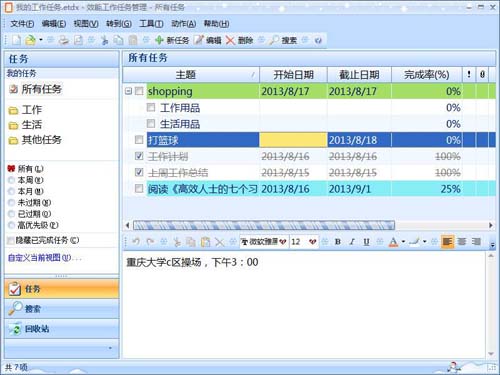500x375 pixels.
Task: Open the 工具(T) menu
Action: pyautogui.click(x=151, y=24)
